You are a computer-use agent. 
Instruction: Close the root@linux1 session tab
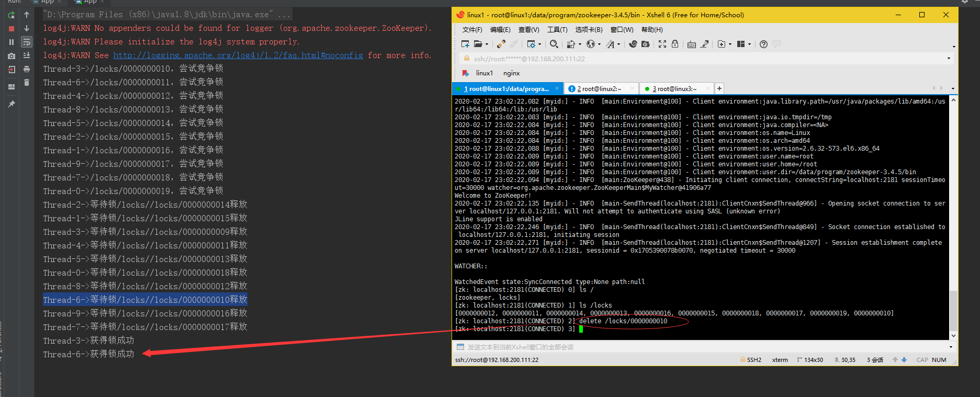pyautogui.click(x=557, y=88)
